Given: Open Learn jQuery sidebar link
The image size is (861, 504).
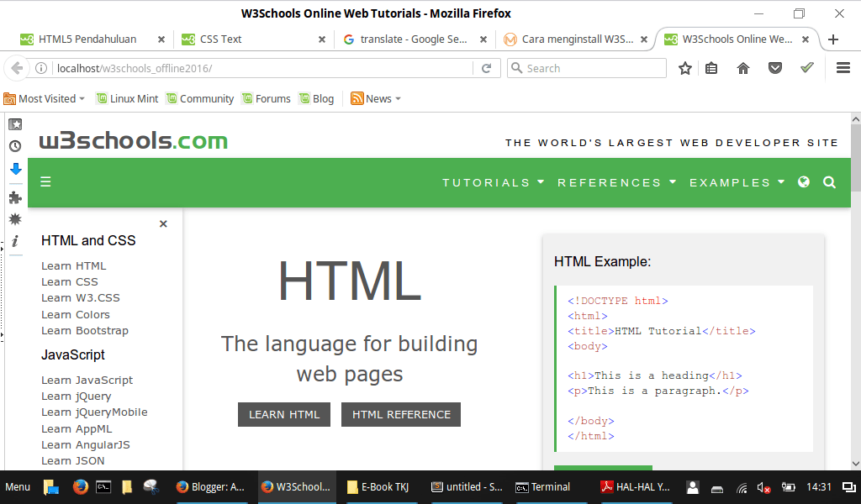Looking at the screenshot, I should click(x=77, y=396).
